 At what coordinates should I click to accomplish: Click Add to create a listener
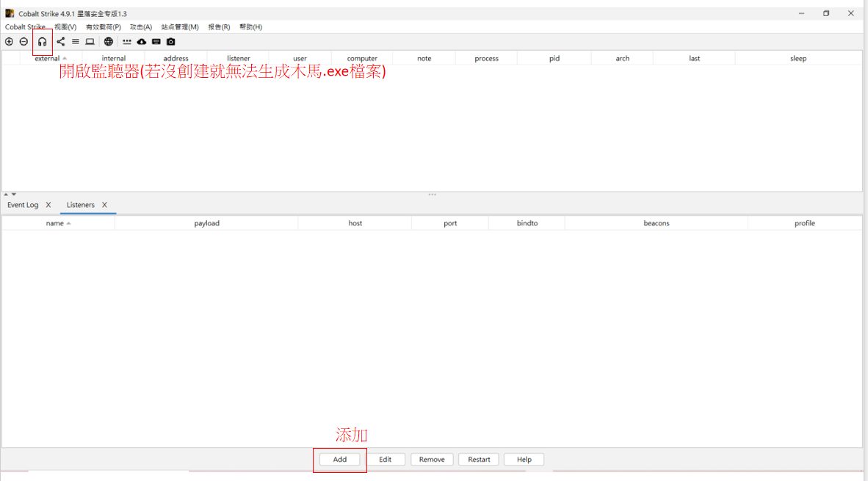pyautogui.click(x=340, y=460)
